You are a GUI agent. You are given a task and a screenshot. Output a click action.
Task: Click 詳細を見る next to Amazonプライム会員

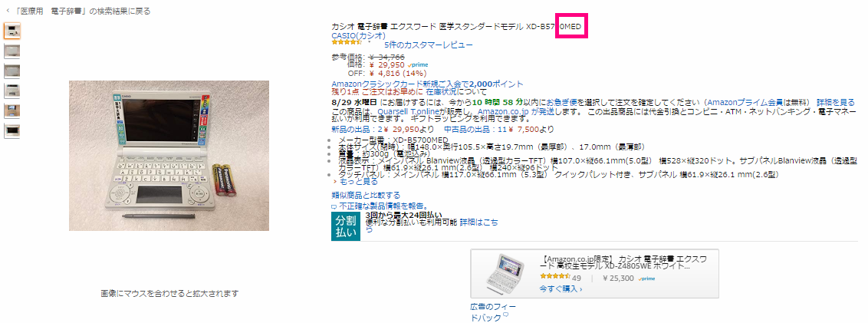[835, 103]
